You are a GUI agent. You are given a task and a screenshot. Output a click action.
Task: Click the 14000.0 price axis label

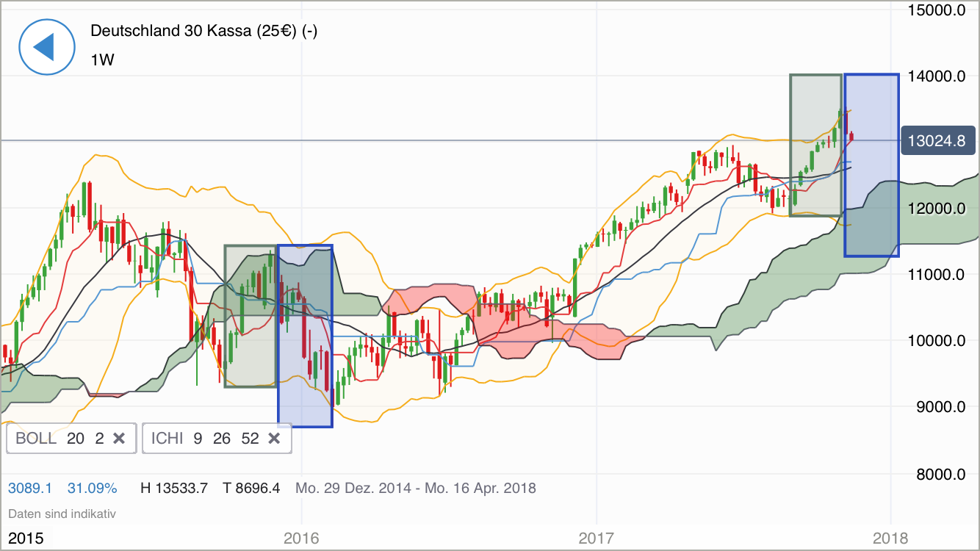(x=936, y=76)
